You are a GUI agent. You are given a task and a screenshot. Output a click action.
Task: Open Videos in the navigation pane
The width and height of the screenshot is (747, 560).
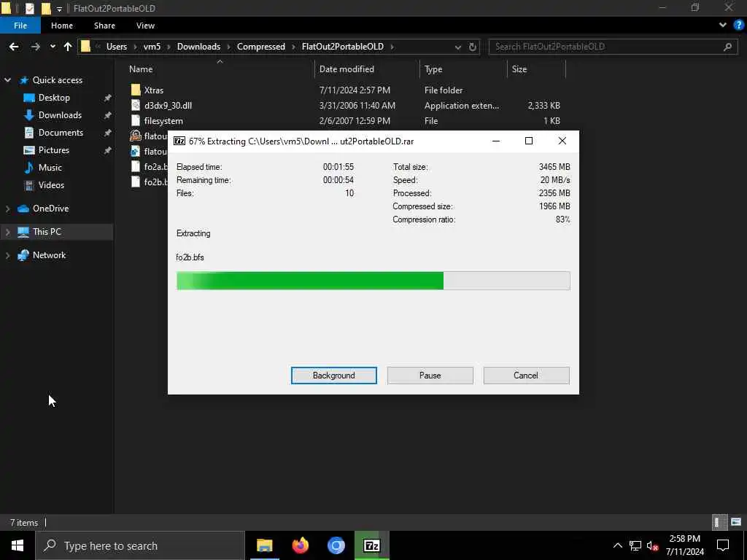point(51,184)
